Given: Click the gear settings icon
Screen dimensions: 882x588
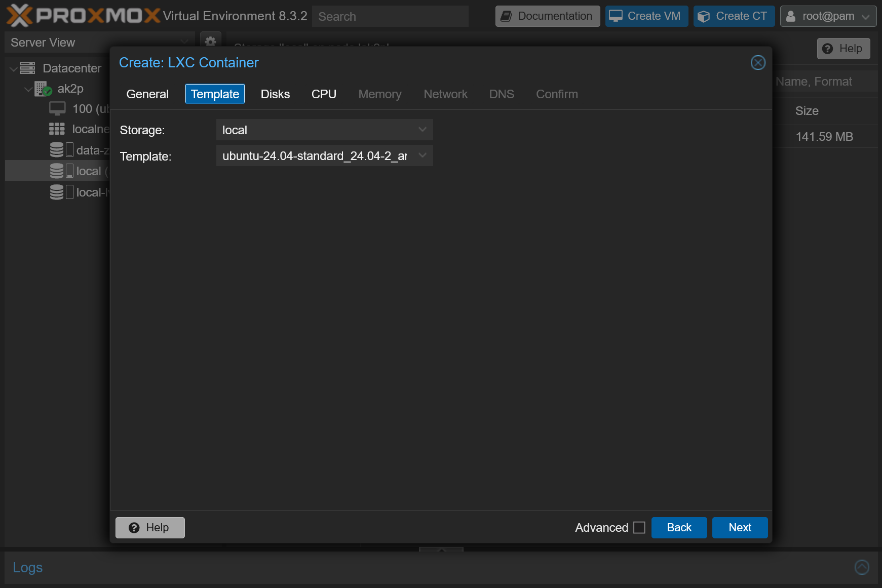Looking at the screenshot, I should point(211,42).
